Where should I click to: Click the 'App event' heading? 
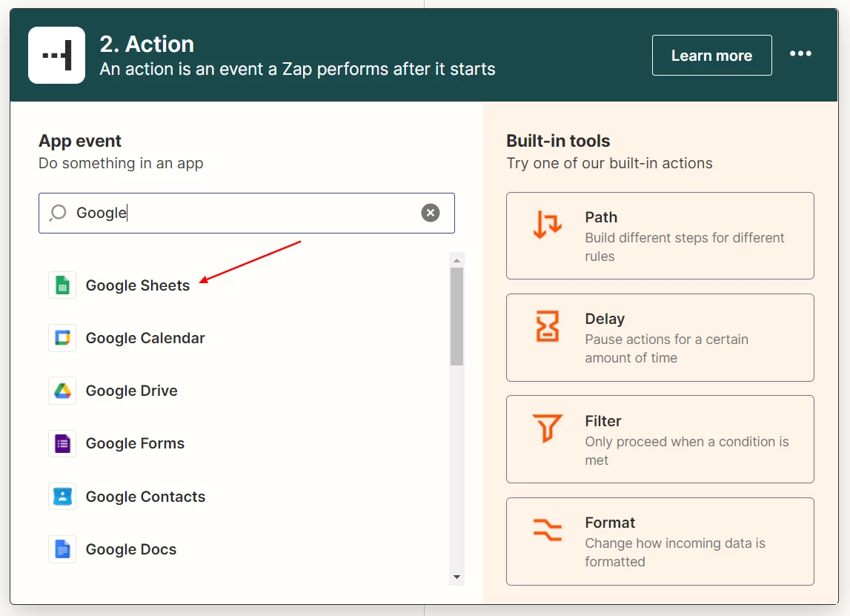(80, 141)
